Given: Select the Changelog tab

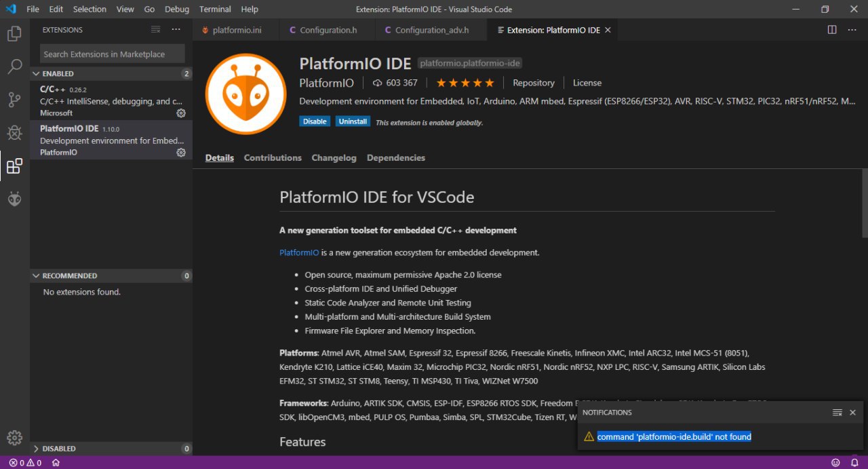Looking at the screenshot, I should coord(334,157).
